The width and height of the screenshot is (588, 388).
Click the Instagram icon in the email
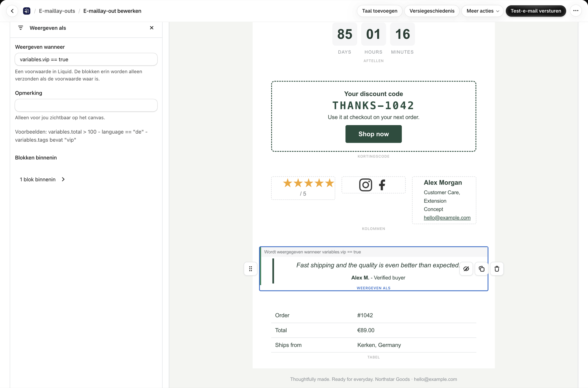365,185
